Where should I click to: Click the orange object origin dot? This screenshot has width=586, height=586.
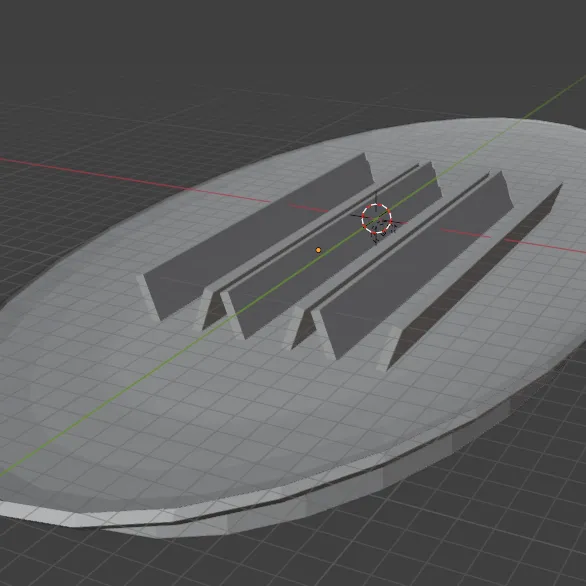click(x=318, y=250)
